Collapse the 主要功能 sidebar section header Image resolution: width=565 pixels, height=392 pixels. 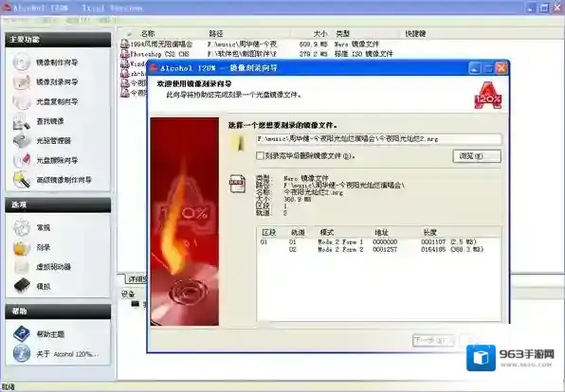(x=58, y=40)
